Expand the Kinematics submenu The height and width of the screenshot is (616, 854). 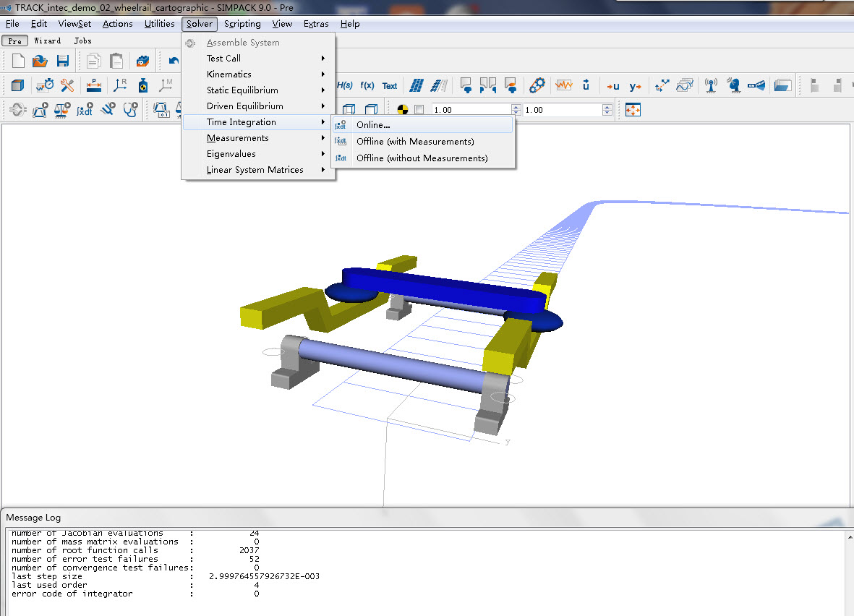258,74
